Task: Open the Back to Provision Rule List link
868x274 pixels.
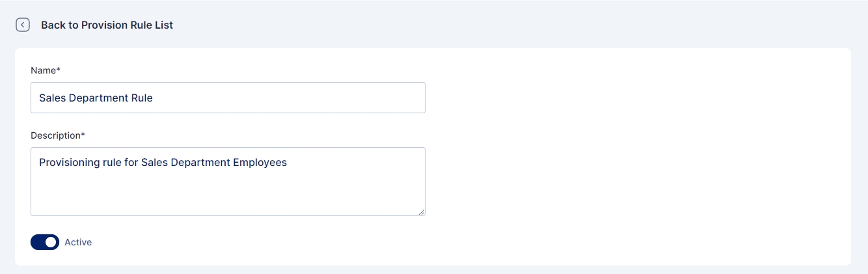Action: coord(107,25)
